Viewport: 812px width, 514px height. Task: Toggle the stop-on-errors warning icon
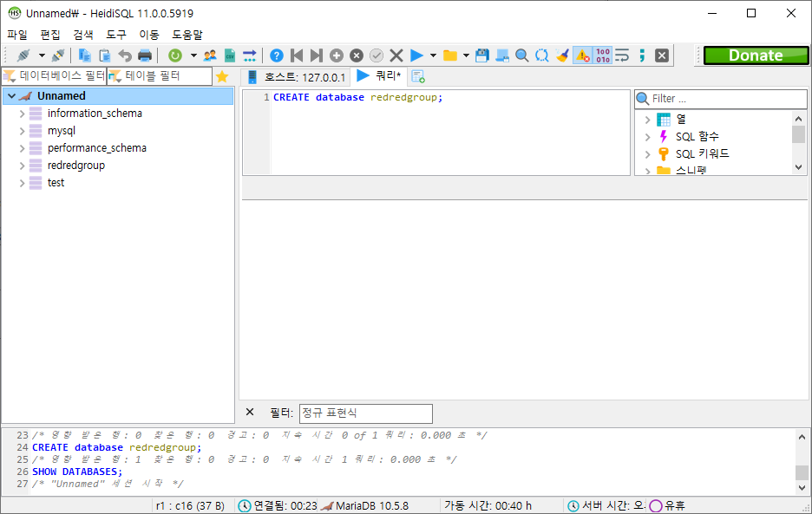pyautogui.click(x=582, y=55)
